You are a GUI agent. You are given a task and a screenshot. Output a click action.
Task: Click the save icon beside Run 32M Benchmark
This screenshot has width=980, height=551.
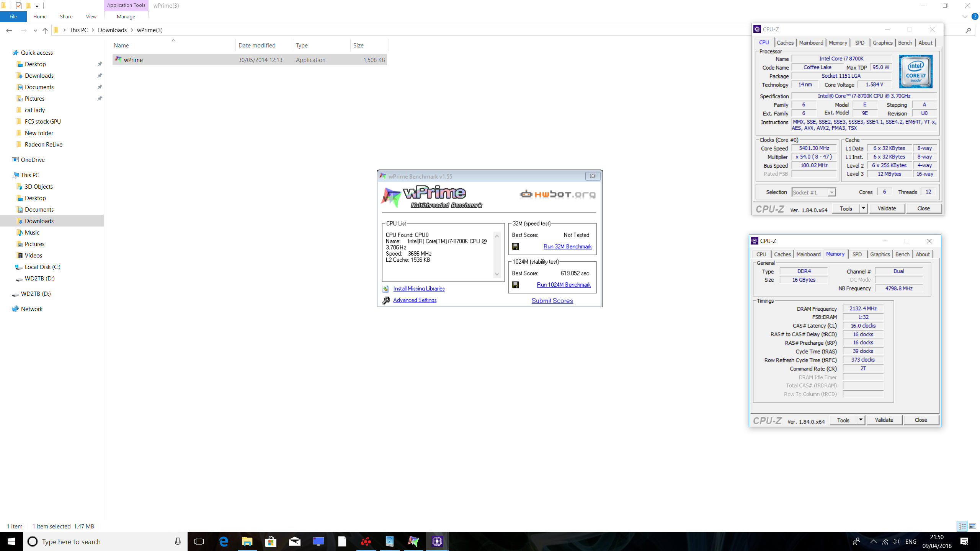(516, 247)
